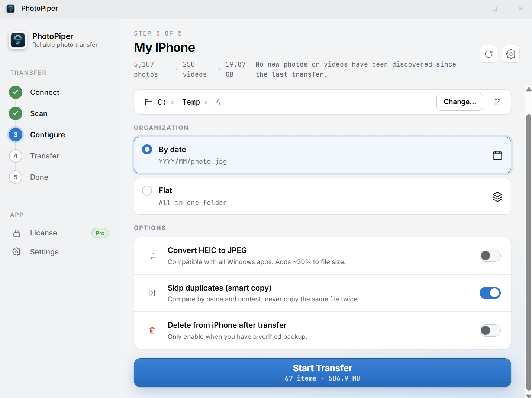Click the gear icon next to sidebar Settings

17,252
